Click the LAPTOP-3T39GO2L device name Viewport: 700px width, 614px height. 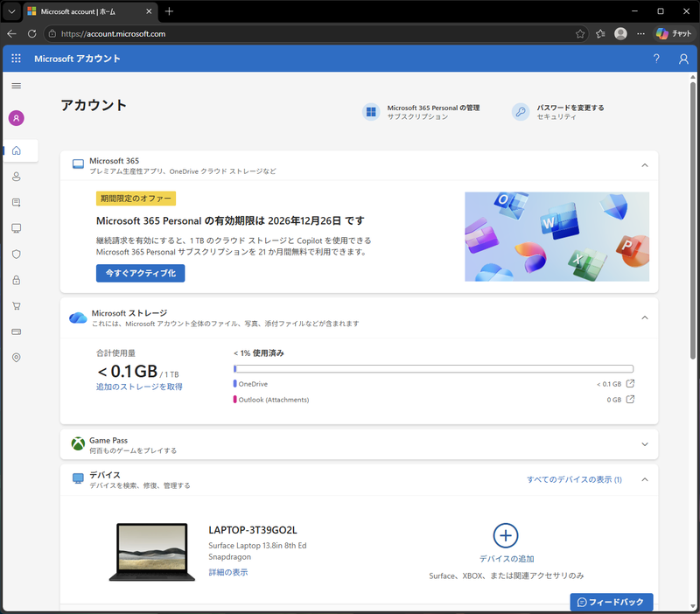(253, 530)
